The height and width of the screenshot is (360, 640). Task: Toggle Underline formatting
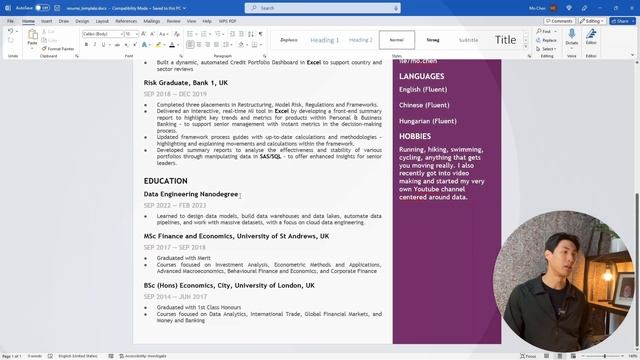coord(103,44)
